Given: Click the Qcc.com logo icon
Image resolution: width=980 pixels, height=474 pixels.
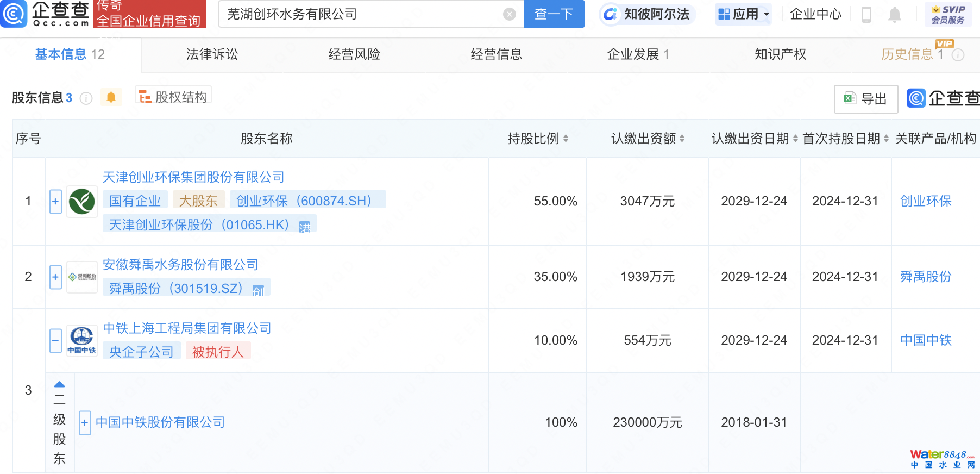Looking at the screenshot, I should click(x=14, y=14).
